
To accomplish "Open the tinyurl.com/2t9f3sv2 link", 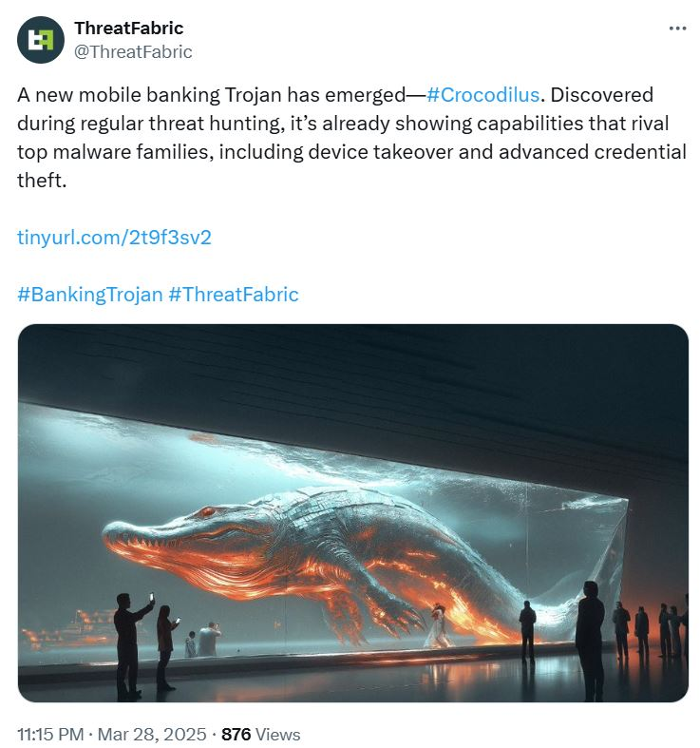I will (114, 237).
